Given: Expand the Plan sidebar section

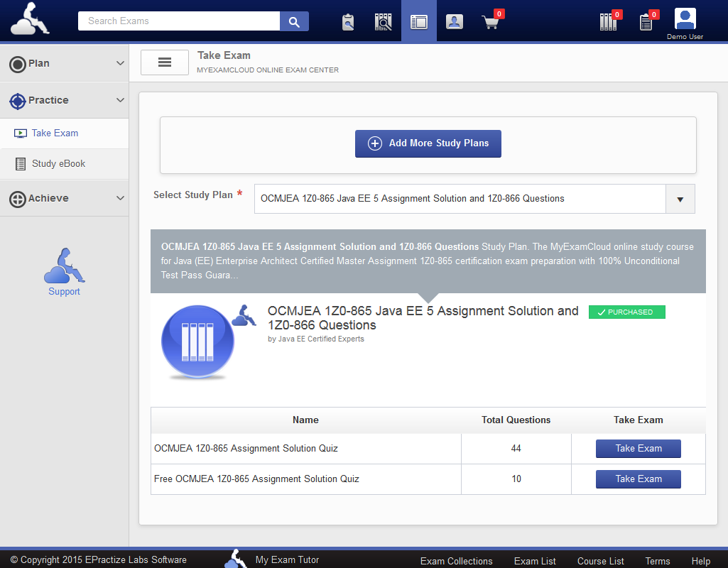Looking at the screenshot, I should [x=64, y=63].
